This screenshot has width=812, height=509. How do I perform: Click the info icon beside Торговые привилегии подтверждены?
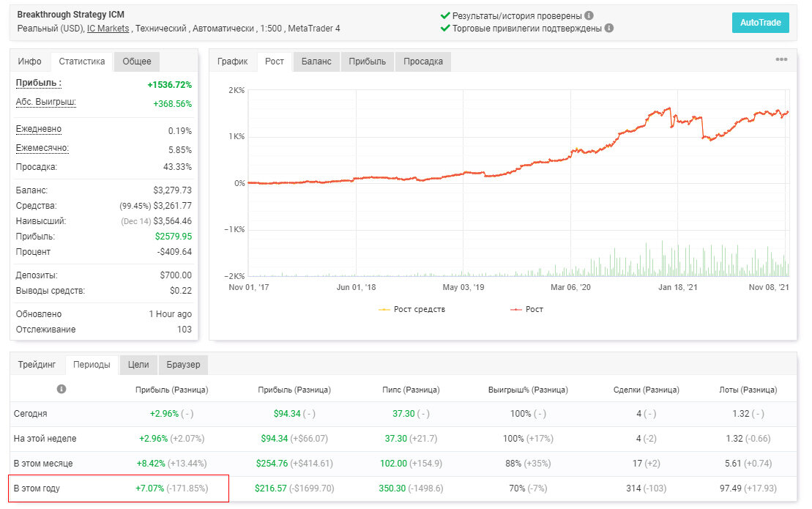click(609, 28)
